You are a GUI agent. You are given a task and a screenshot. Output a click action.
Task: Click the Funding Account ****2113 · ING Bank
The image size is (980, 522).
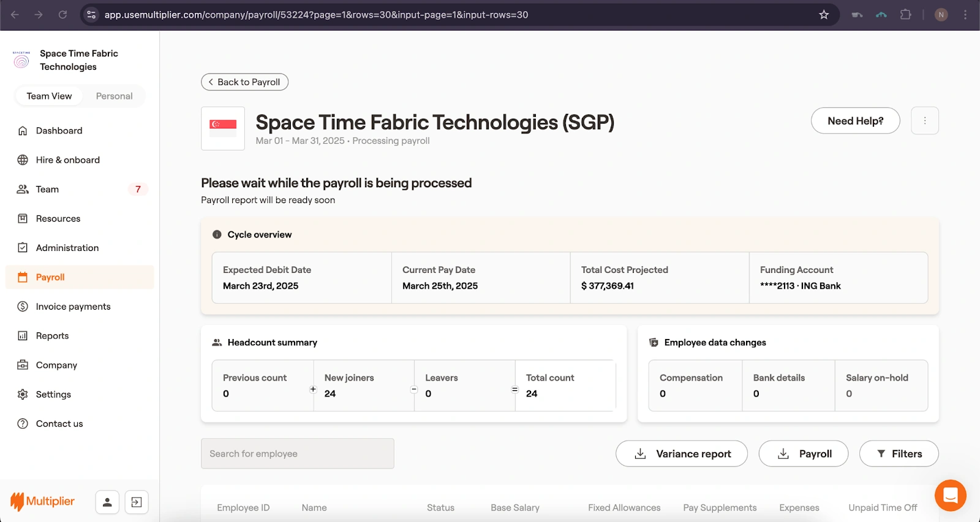pos(801,286)
